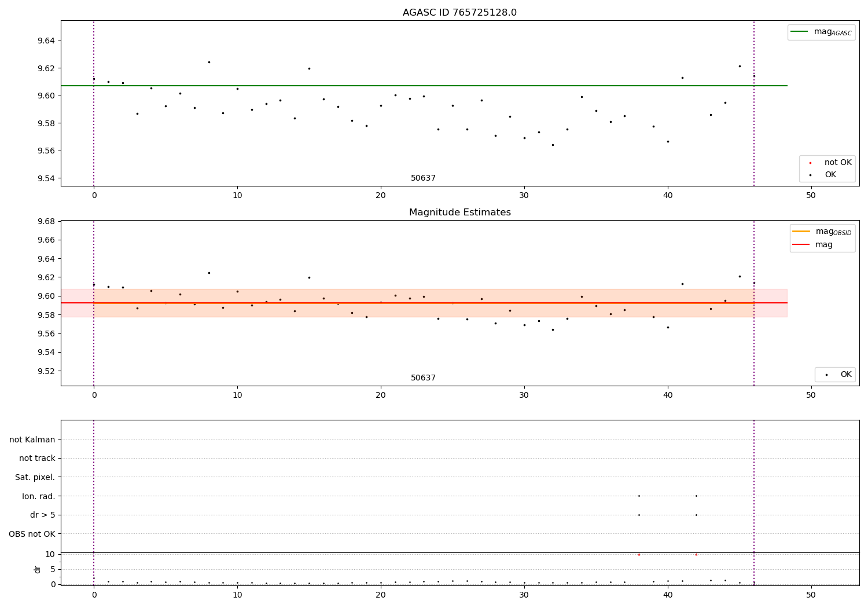Click the '50637' obsid label in AGASC ID plot
Screen dimensions: 868x608
tap(424, 178)
